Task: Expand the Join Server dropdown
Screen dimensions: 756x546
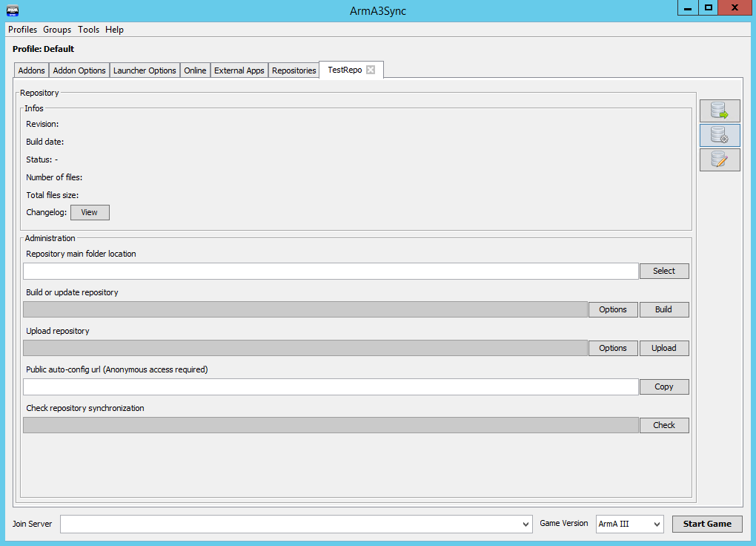Action: 525,524
